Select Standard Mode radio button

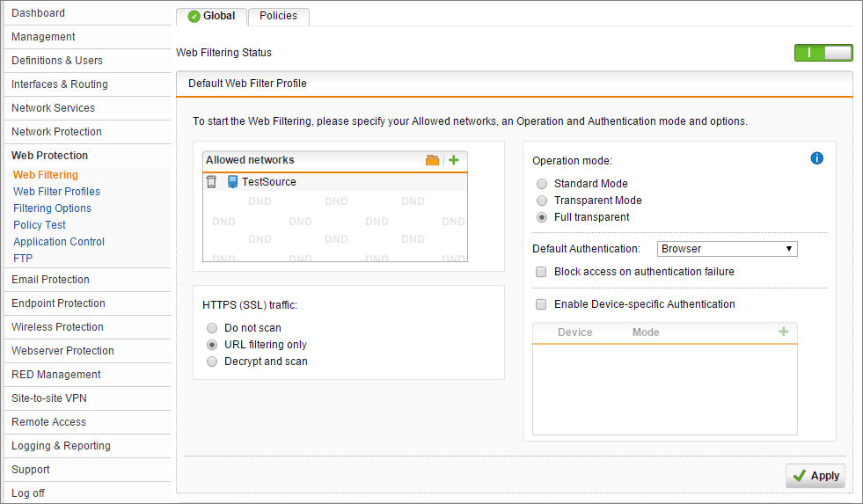[542, 184]
